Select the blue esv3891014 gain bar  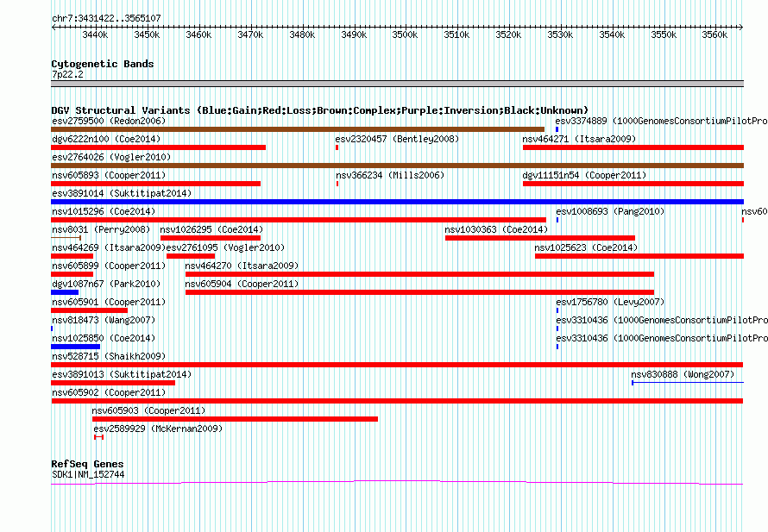(x=397, y=202)
